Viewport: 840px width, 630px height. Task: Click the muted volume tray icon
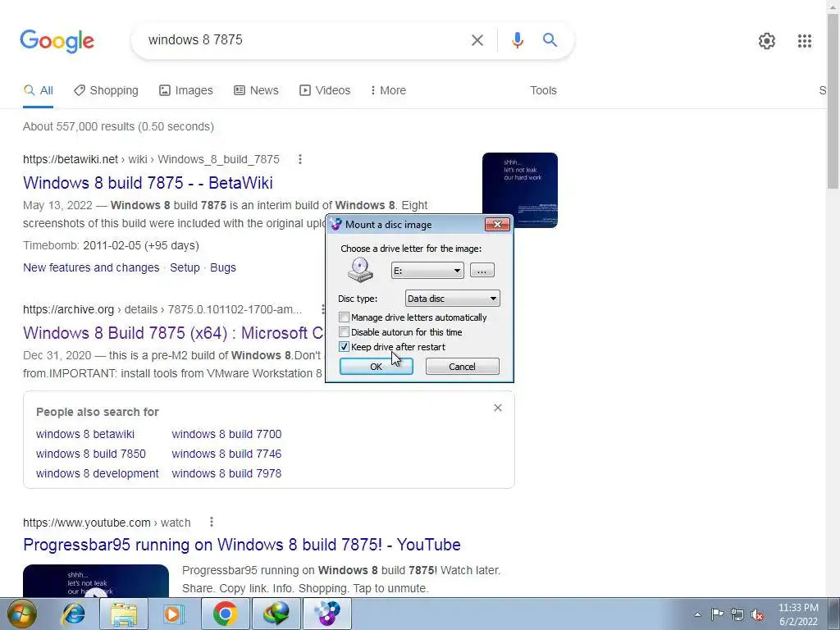[757, 615]
